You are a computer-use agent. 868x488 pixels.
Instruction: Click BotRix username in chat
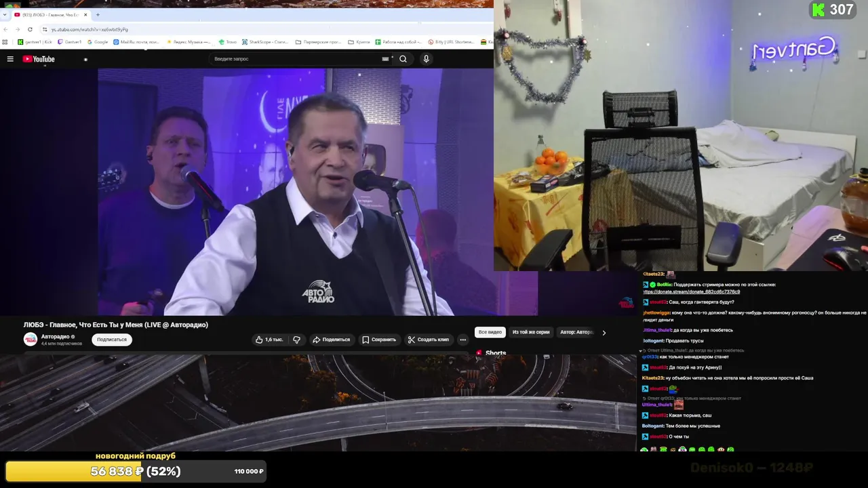pos(663,285)
